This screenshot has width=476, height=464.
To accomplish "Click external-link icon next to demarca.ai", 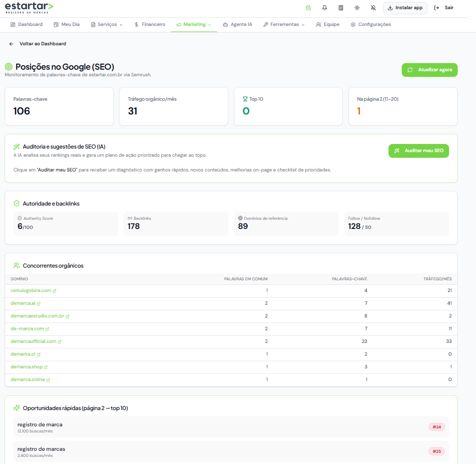I will (x=39, y=304).
